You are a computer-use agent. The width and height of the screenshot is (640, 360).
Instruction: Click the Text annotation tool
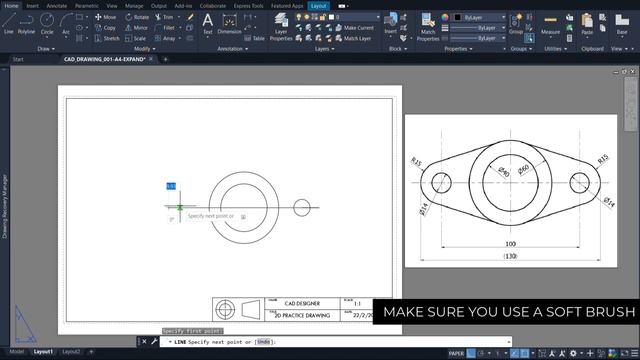click(207, 24)
